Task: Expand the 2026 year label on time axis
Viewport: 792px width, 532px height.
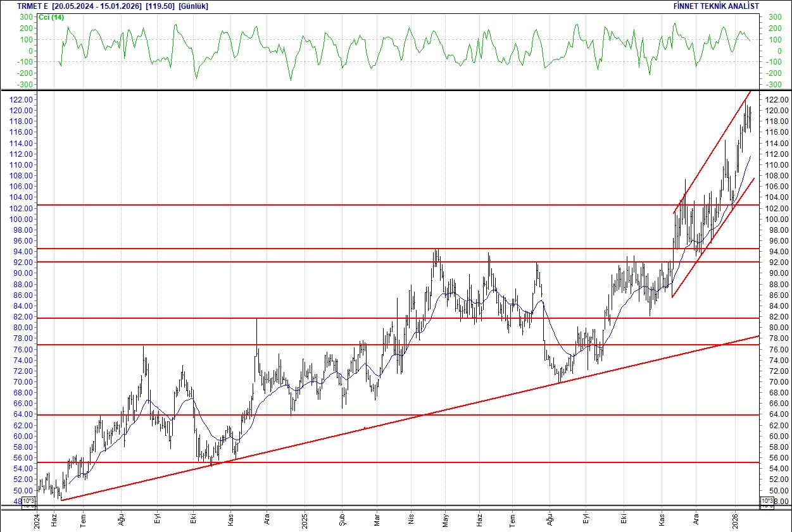Action: [x=736, y=520]
